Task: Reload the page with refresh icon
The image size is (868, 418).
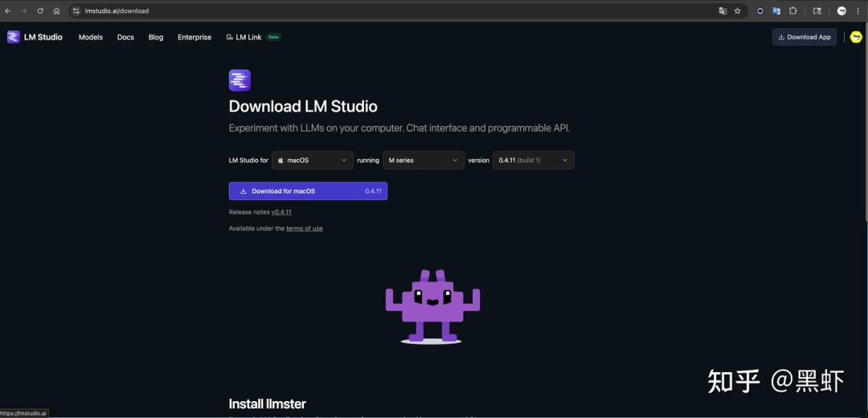Action: (x=40, y=11)
